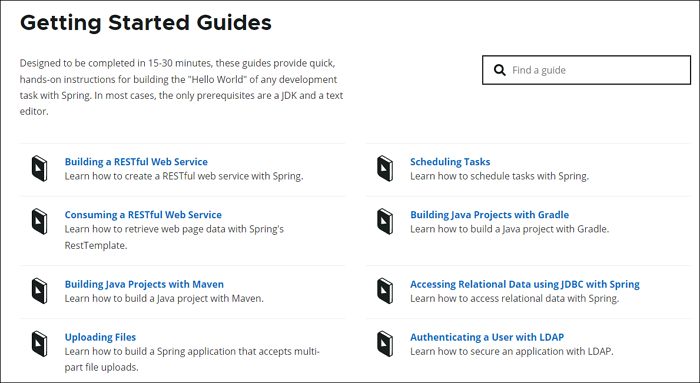
Task: Click the book icon beside Consuming a RESTful Web Service
Action: point(39,221)
